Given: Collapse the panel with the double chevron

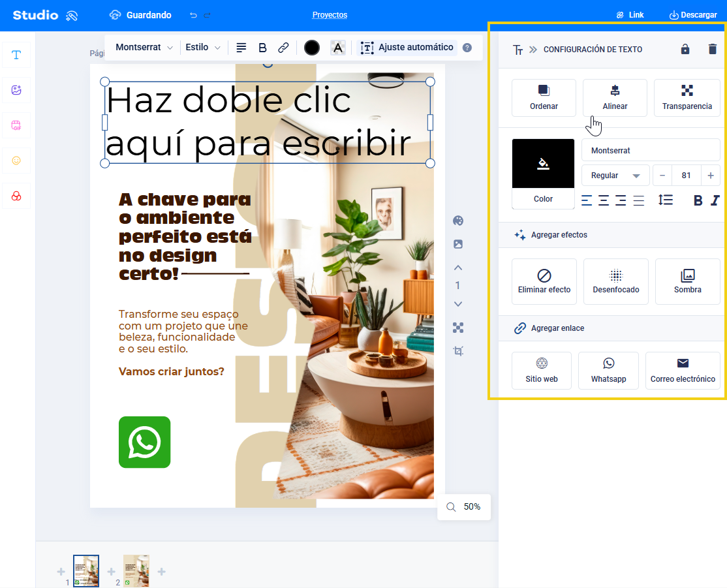Looking at the screenshot, I should coord(533,50).
